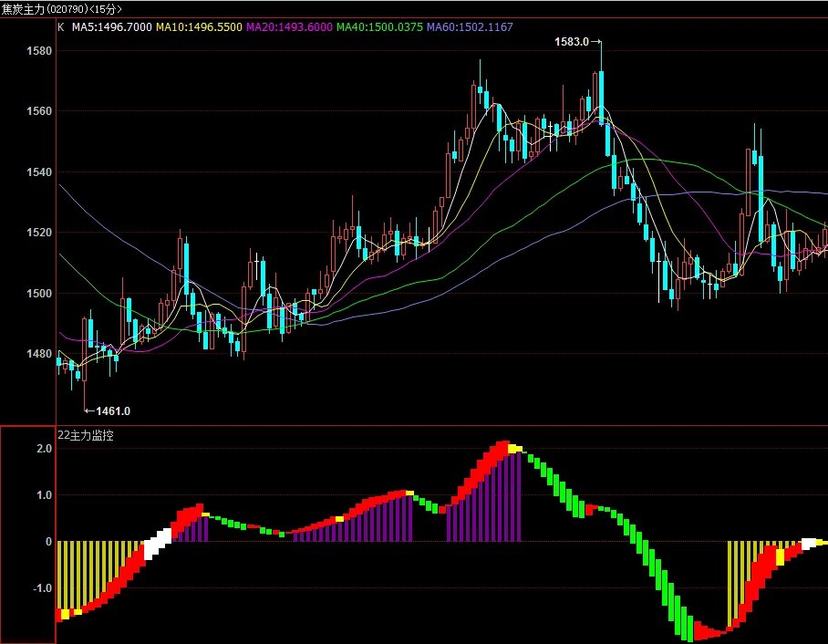Click the -1.0 indicator axis label
The width and height of the screenshot is (828, 644).
point(42,588)
